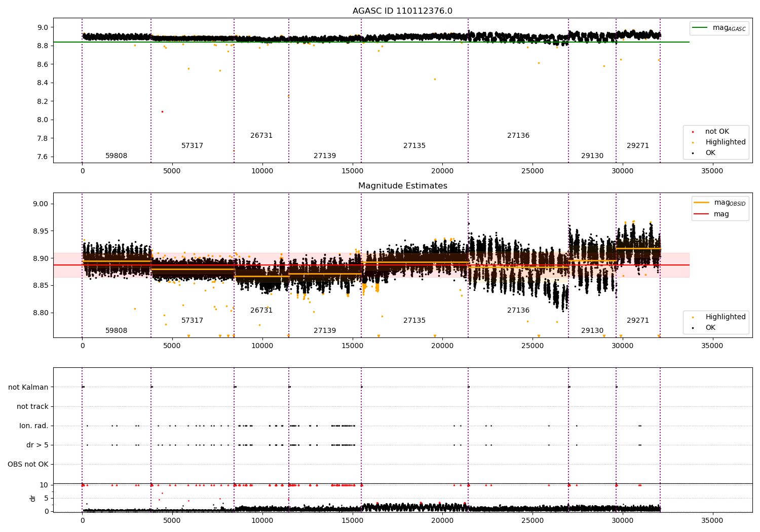Click the 9.0 y-tick of top panel
This screenshot has width=760, height=532.
point(43,27)
